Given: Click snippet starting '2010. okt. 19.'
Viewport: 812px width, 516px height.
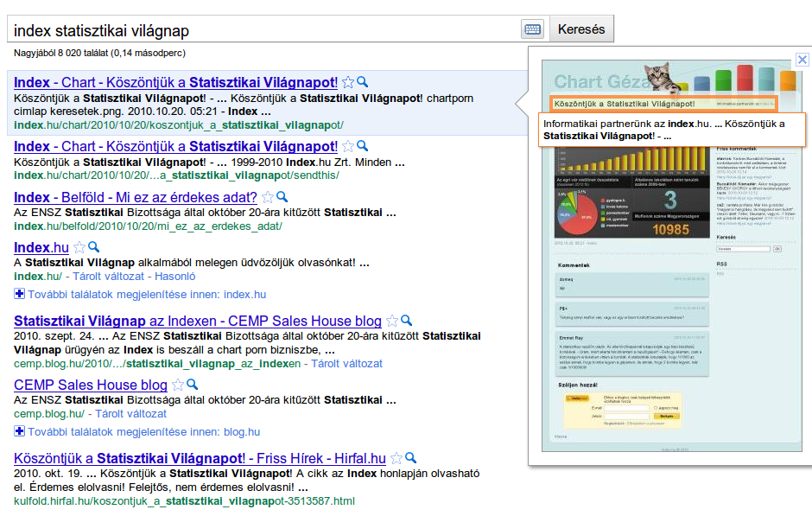Looking at the screenshot, I should (x=247, y=481).
